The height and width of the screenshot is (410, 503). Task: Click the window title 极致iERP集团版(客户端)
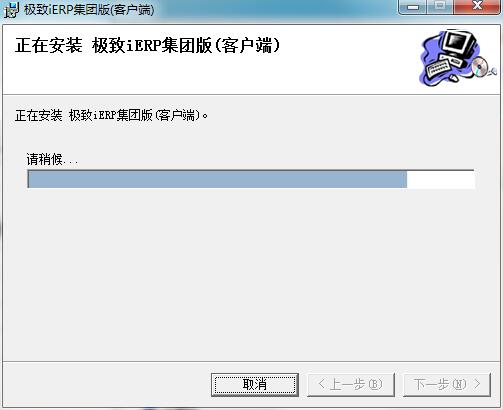(x=89, y=9)
